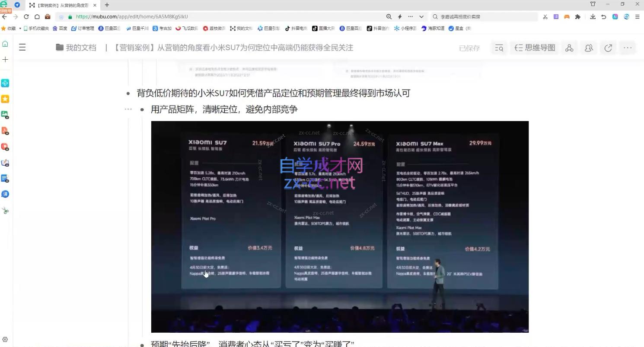Collapse the bullet for 背负低价期待 heading

(x=128, y=93)
